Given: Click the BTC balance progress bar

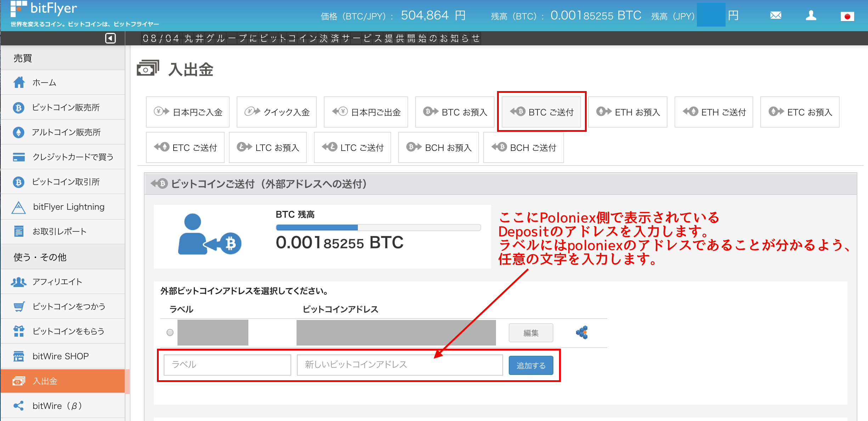Looking at the screenshot, I should point(378,228).
